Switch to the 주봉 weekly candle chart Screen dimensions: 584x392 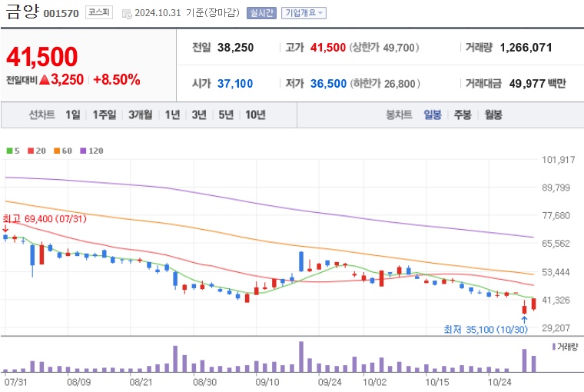(x=463, y=115)
